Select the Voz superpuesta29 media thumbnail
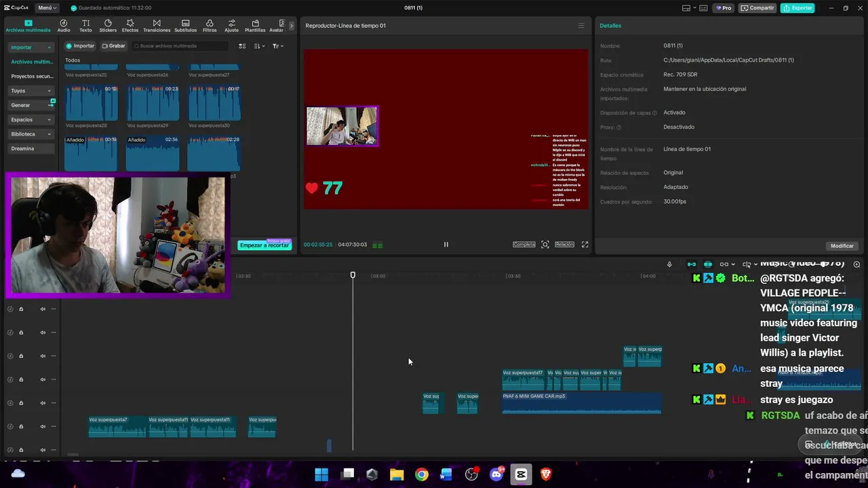This screenshot has height=488, width=868. pos(153,103)
